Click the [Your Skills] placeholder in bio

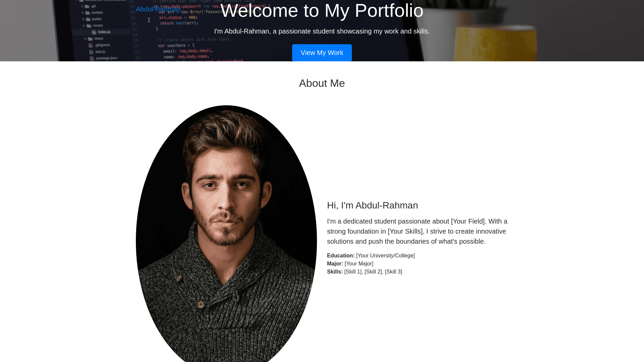click(405, 231)
